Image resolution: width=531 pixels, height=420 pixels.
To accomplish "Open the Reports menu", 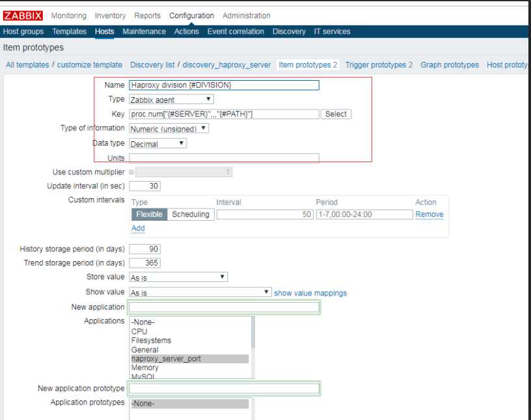I will pyautogui.click(x=147, y=16).
